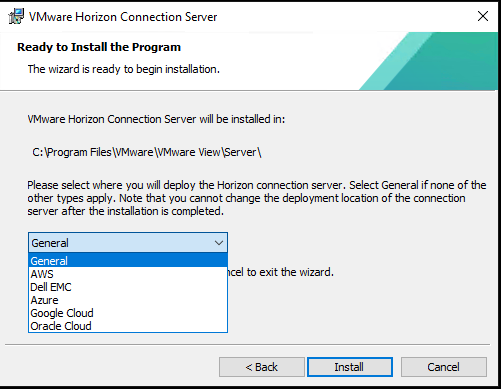Select General from the deployment list
This screenshot has height=389, width=501.
point(128,260)
